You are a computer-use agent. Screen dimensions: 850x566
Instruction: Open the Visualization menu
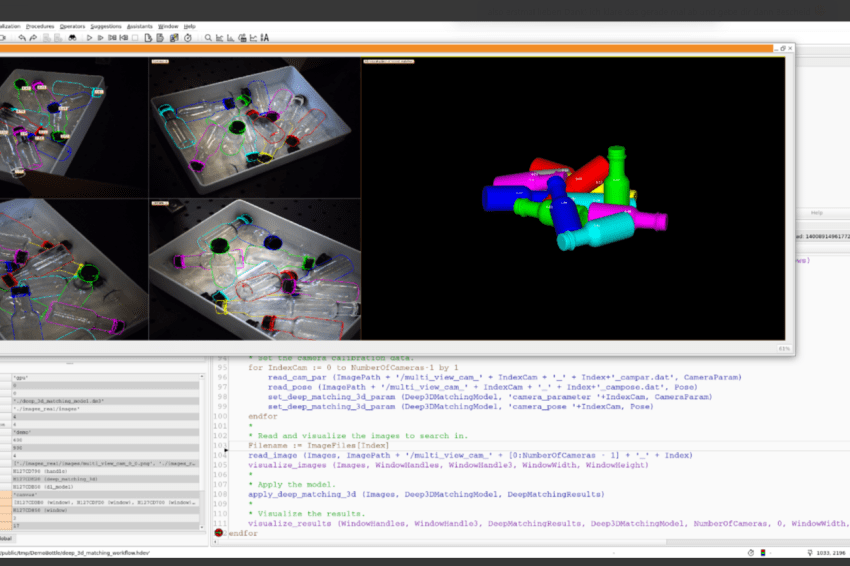click(x=9, y=26)
